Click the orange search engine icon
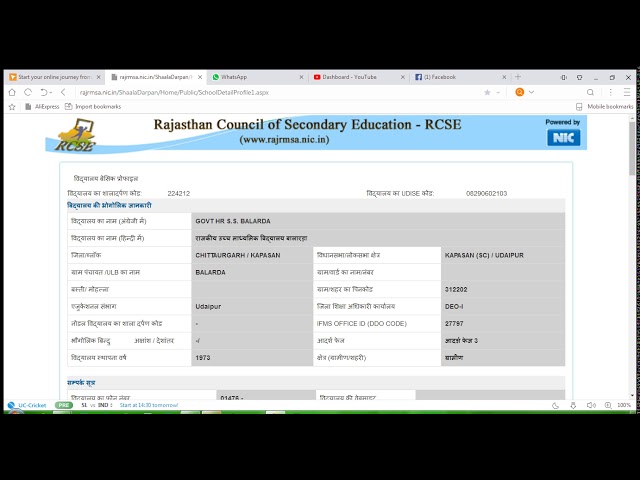The height and width of the screenshot is (480, 640). (x=520, y=92)
